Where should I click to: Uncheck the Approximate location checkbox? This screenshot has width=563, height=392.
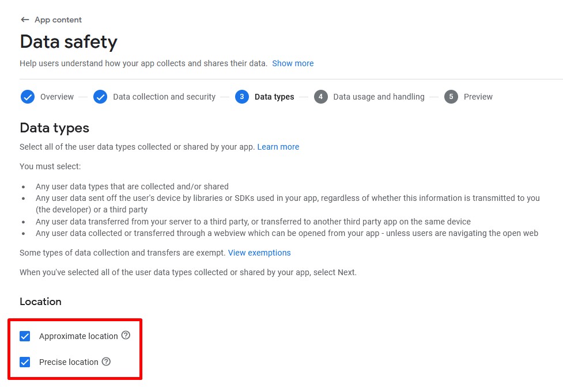click(25, 336)
